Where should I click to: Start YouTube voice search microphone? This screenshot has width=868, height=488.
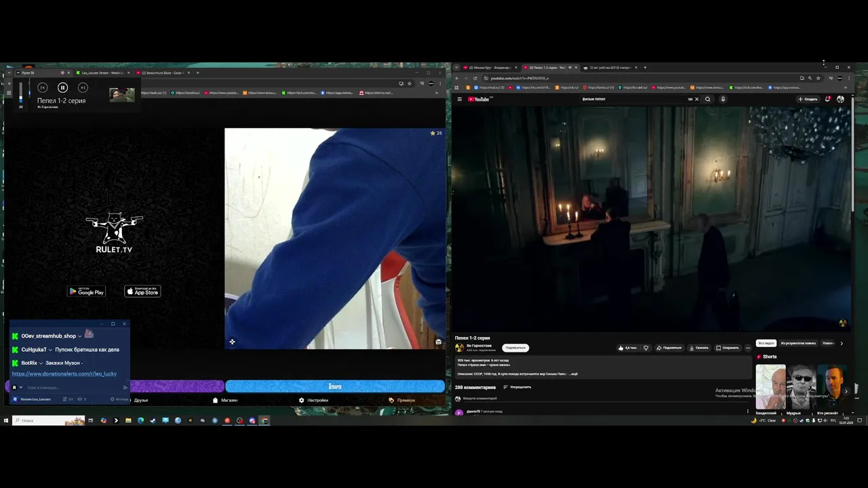[723, 99]
